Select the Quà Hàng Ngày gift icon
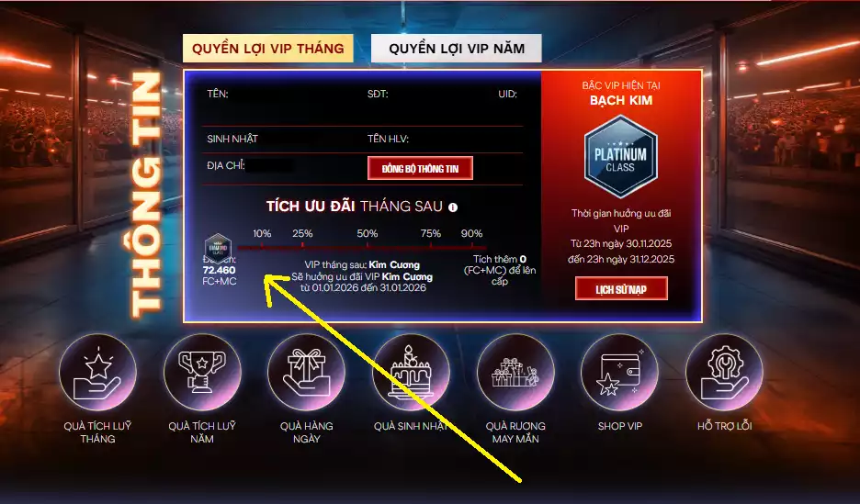This screenshot has height=504, width=860. click(x=306, y=372)
